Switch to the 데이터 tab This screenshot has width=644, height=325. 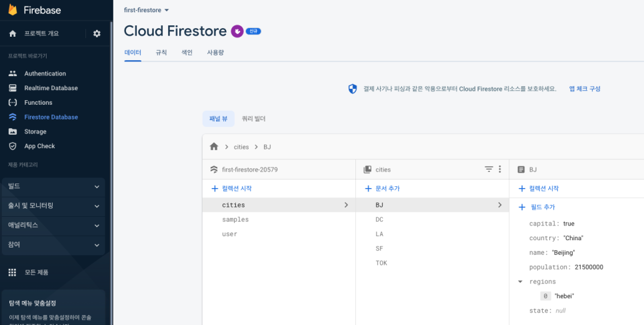tap(133, 53)
